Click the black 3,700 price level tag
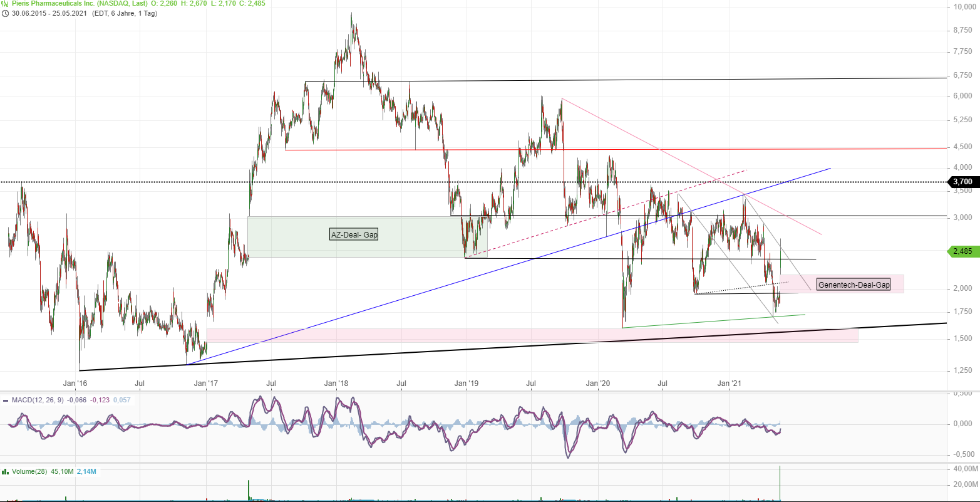Screen dimensions: 980x502 (x=961, y=182)
